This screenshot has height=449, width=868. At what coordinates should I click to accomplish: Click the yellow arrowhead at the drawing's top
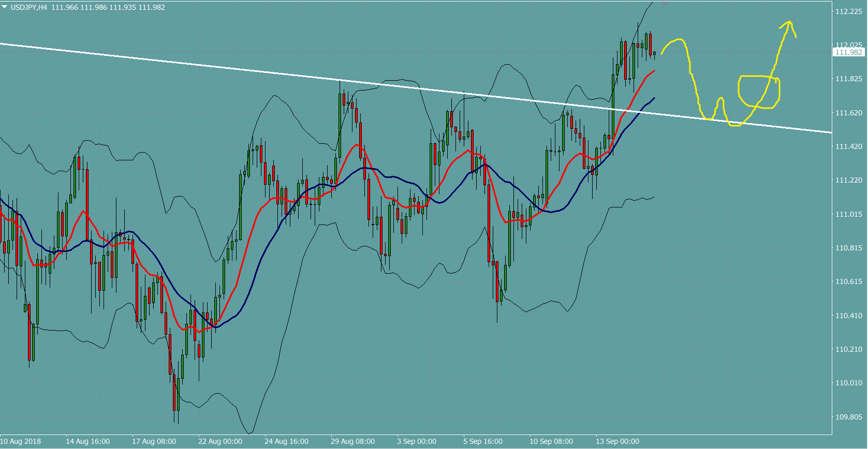[x=789, y=22]
